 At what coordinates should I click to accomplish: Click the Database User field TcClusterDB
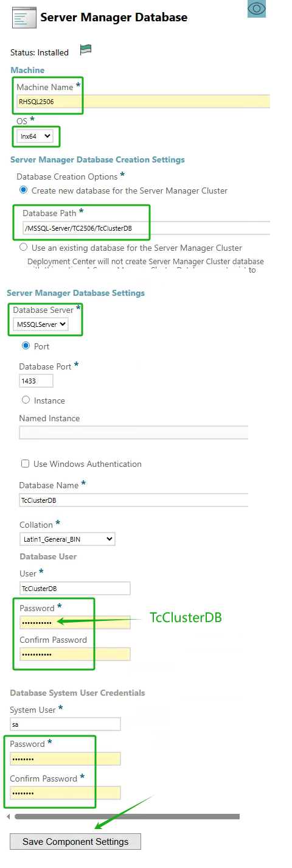pos(75,589)
